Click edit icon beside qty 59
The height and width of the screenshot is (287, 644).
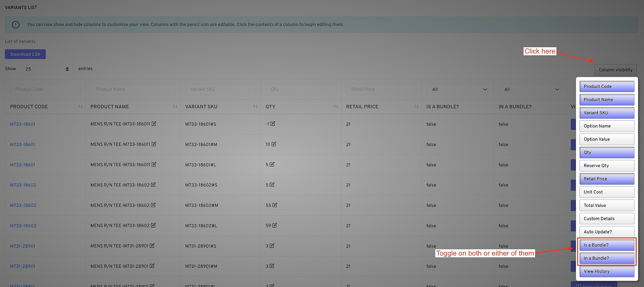275,225
